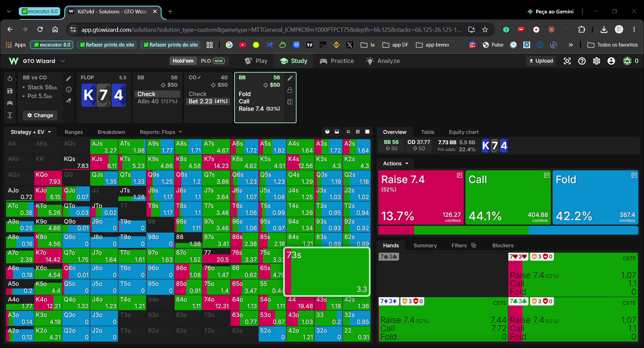This screenshot has height=348, width=644.
Task: Go to the Analyze section
Action: point(383,61)
